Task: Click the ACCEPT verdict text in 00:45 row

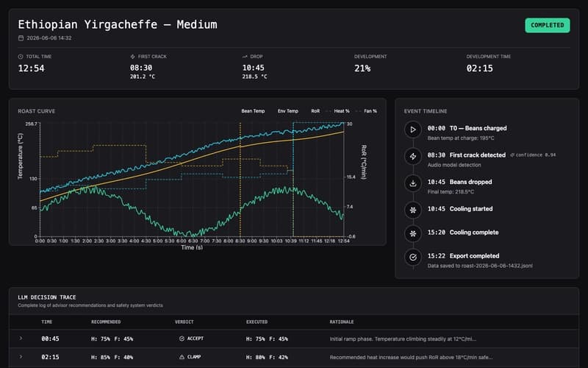Action: [196, 339]
